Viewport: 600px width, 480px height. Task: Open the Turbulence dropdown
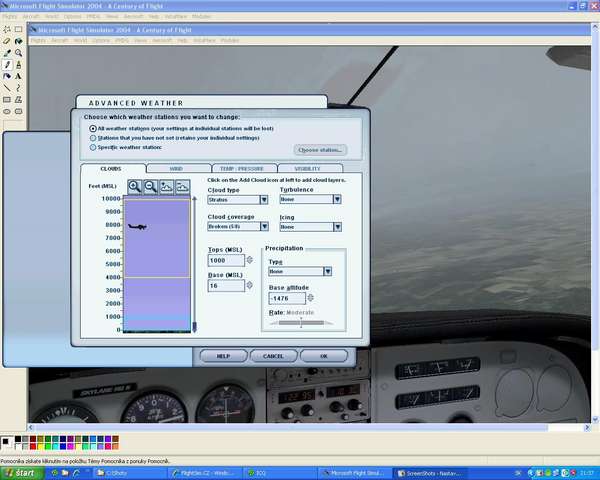click(x=310, y=199)
